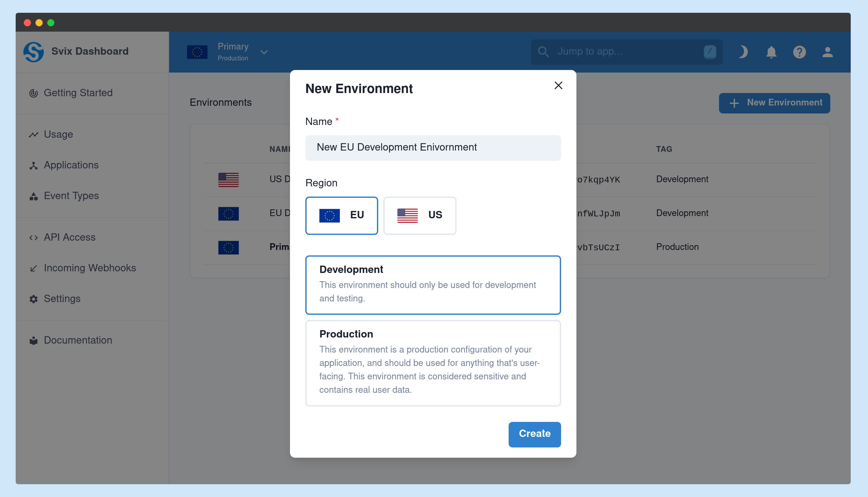The image size is (868, 497).
Task: Click the dark mode toggle in top bar
Action: [x=742, y=52]
